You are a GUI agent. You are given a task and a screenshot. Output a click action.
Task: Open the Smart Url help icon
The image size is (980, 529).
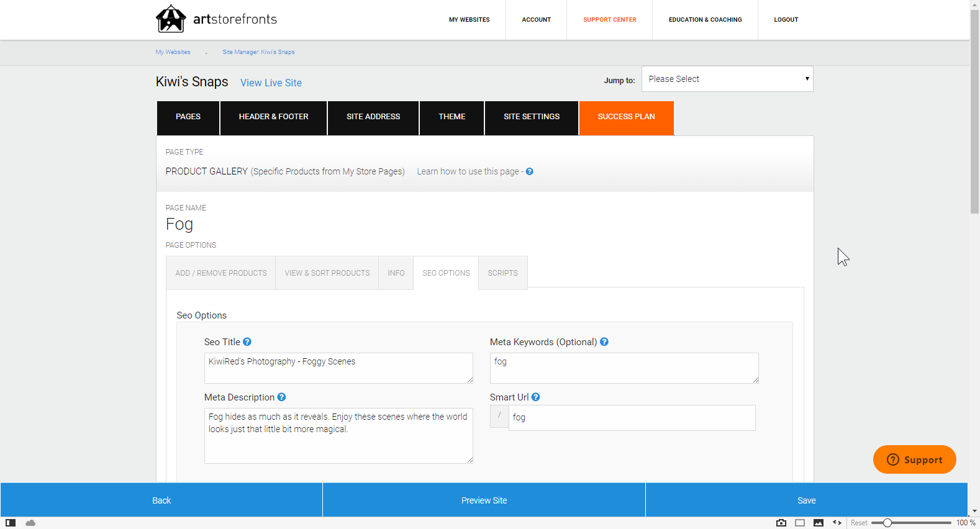pyautogui.click(x=536, y=397)
